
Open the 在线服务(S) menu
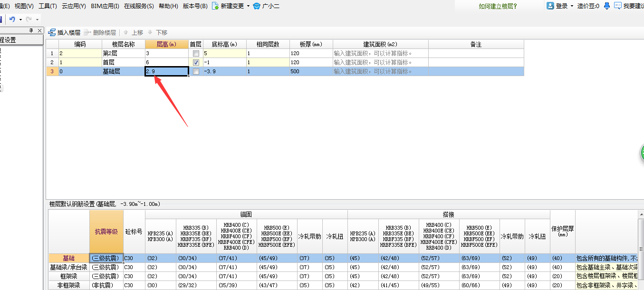click(139, 6)
